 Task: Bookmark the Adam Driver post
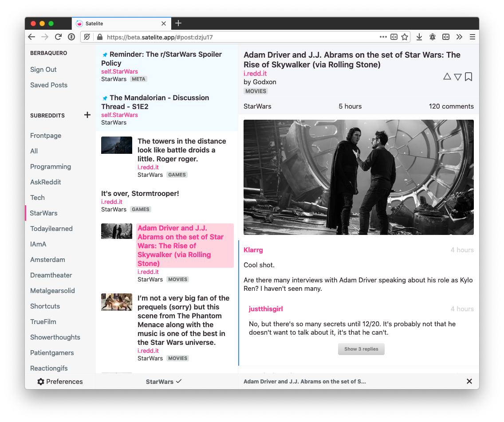469,77
